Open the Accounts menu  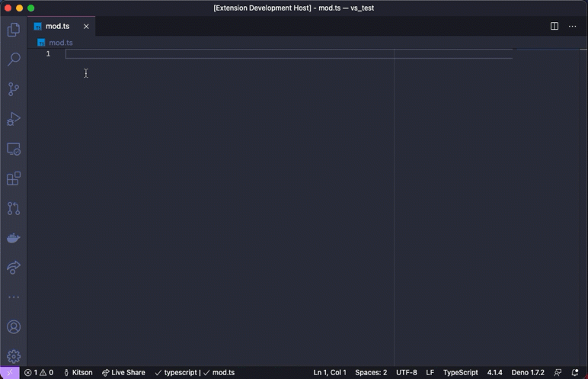[x=14, y=327]
